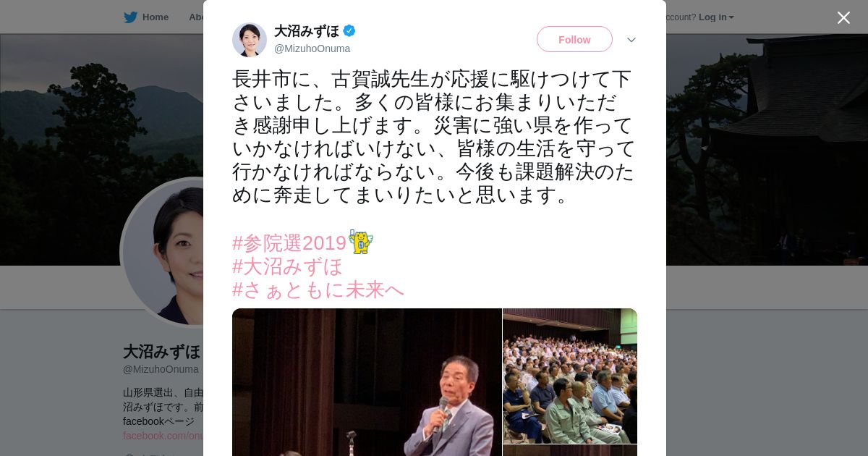
Task: Close the tweet overlay with X
Action: 843,17
